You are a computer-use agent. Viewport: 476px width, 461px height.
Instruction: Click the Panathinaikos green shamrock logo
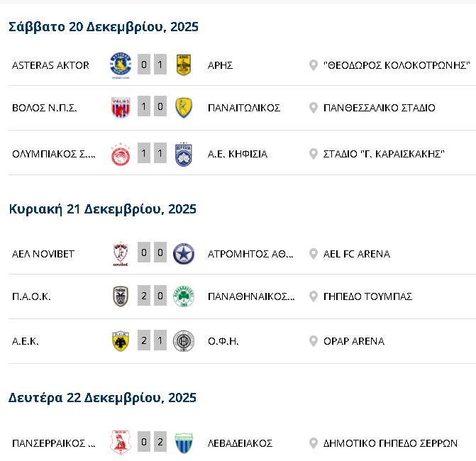click(184, 296)
